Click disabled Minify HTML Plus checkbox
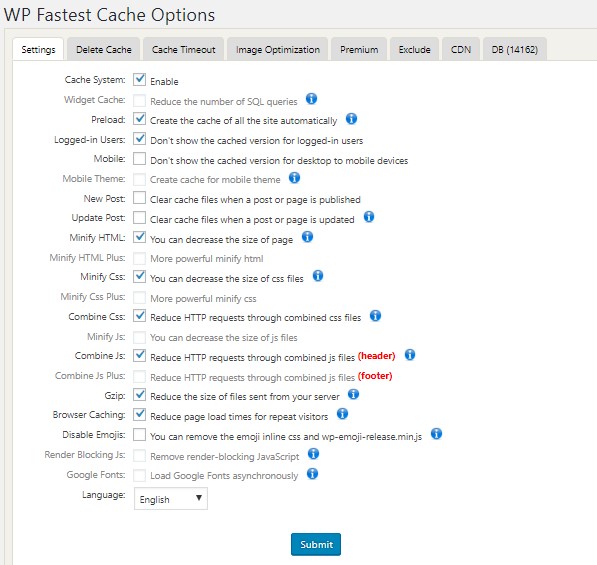 pyautogui.click(x=139, y=258)
